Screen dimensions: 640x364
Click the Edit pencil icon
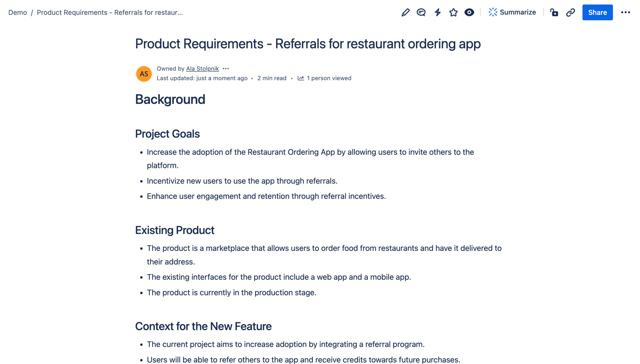pyautogui.click(x=405, y=12)
